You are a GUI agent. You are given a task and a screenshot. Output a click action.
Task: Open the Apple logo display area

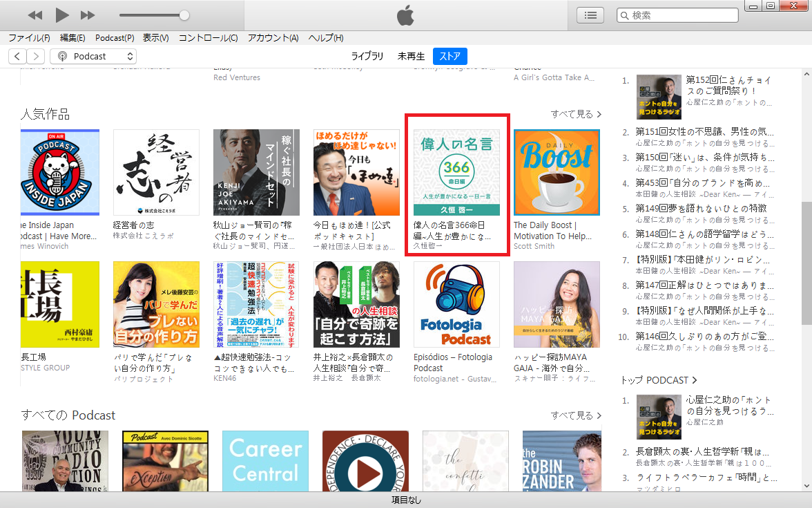tap(406, 15)
